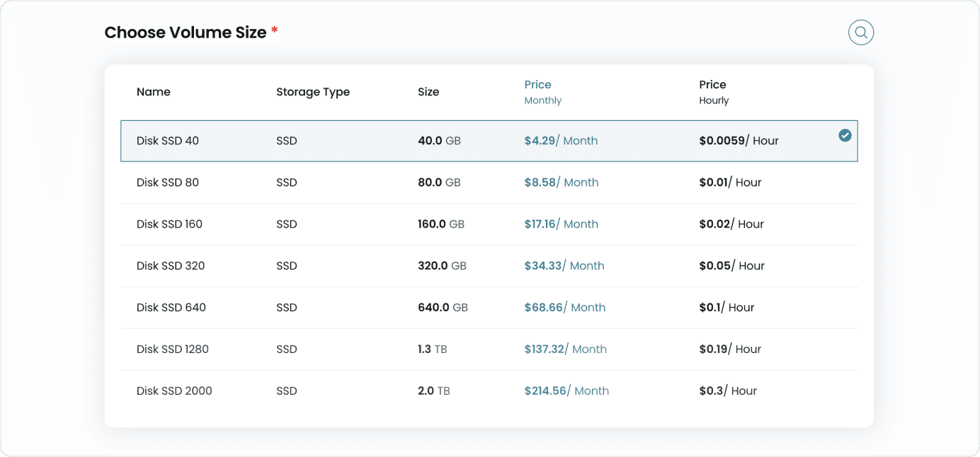Image resolution: width=980 pixels, height=457 pixels.
Task: Click the 640.0 GB size cell
Action: (443, 308)
